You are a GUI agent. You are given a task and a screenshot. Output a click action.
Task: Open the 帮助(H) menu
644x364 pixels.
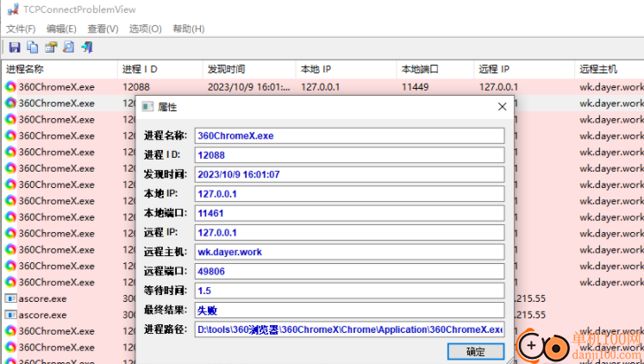pos(189,28)
